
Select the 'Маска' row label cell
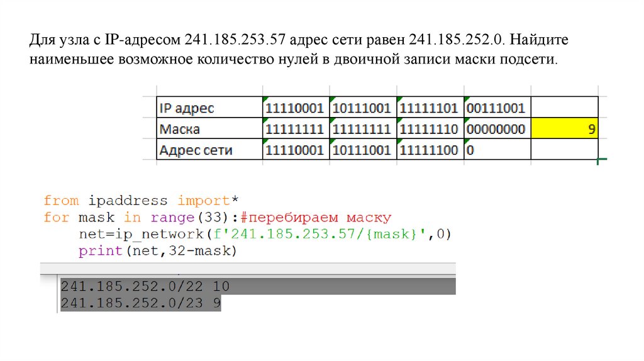[209, 128]
